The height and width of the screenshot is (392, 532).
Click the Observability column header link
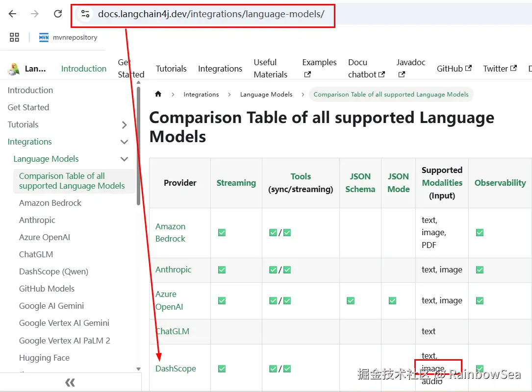500,183
